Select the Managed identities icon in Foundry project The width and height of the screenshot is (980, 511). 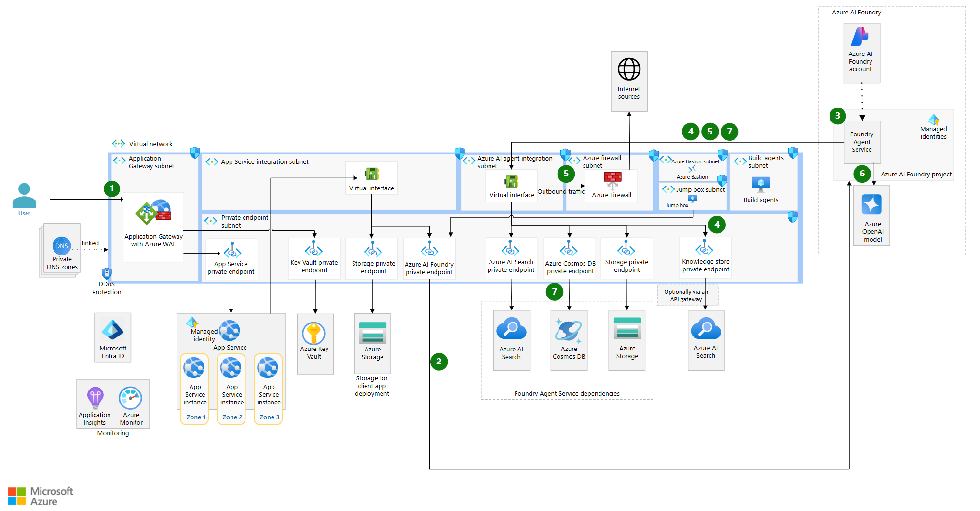click(x=934, y=120)
